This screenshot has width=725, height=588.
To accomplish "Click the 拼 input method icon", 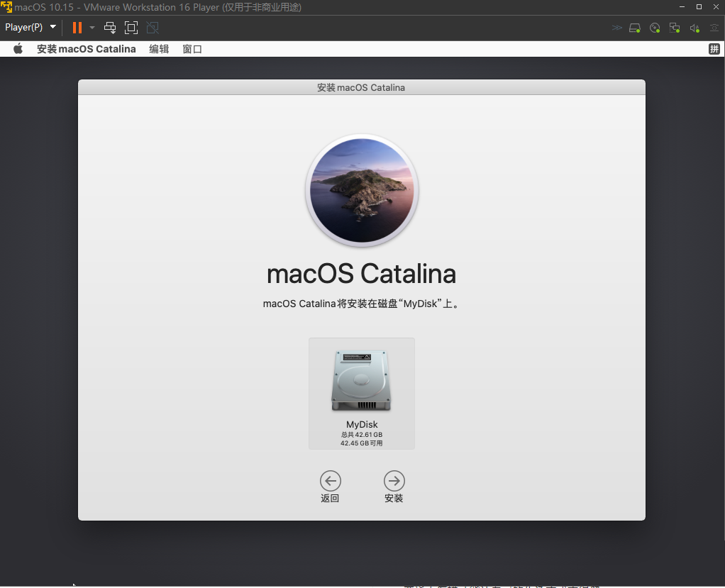I will 714,48.
